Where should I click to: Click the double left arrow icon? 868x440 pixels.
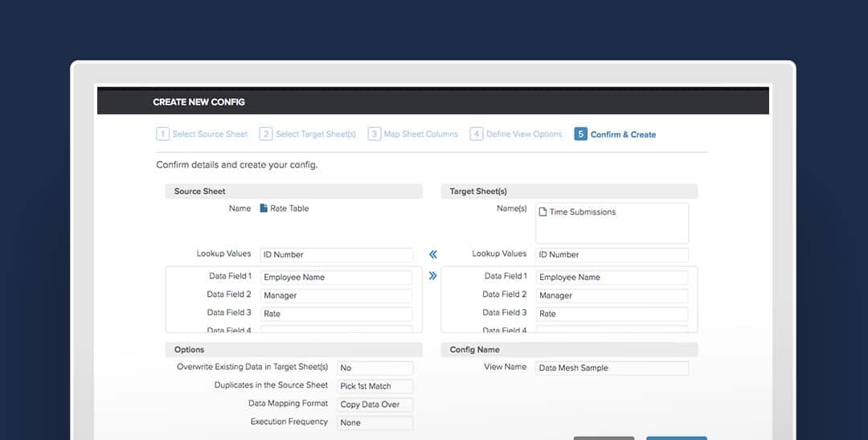coord(433,254)
